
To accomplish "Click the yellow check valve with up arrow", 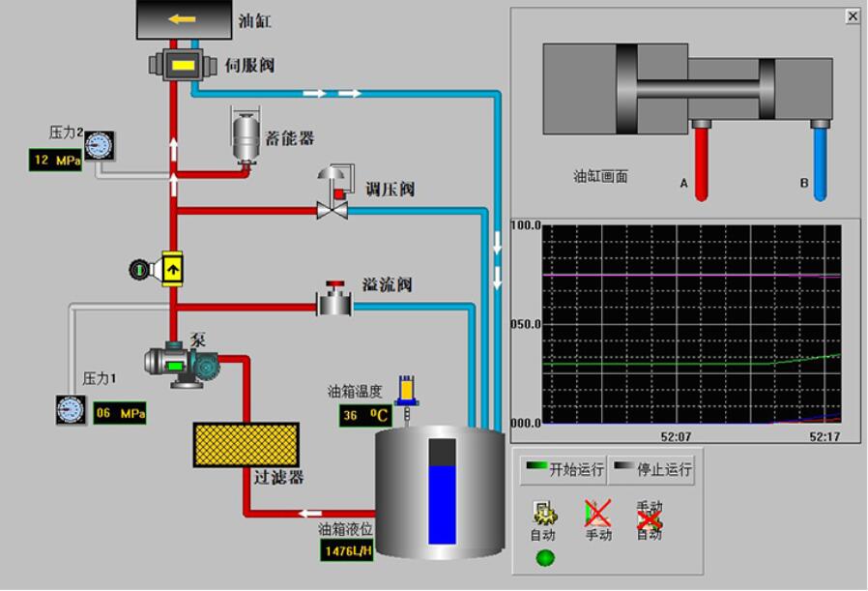I will (171, 268).
